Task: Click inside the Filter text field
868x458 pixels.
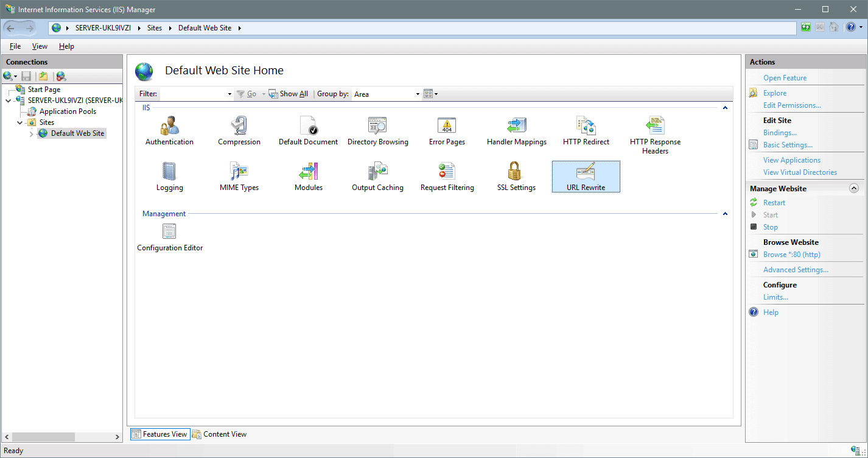Action: pyautogui.click(x=192, y=94)
